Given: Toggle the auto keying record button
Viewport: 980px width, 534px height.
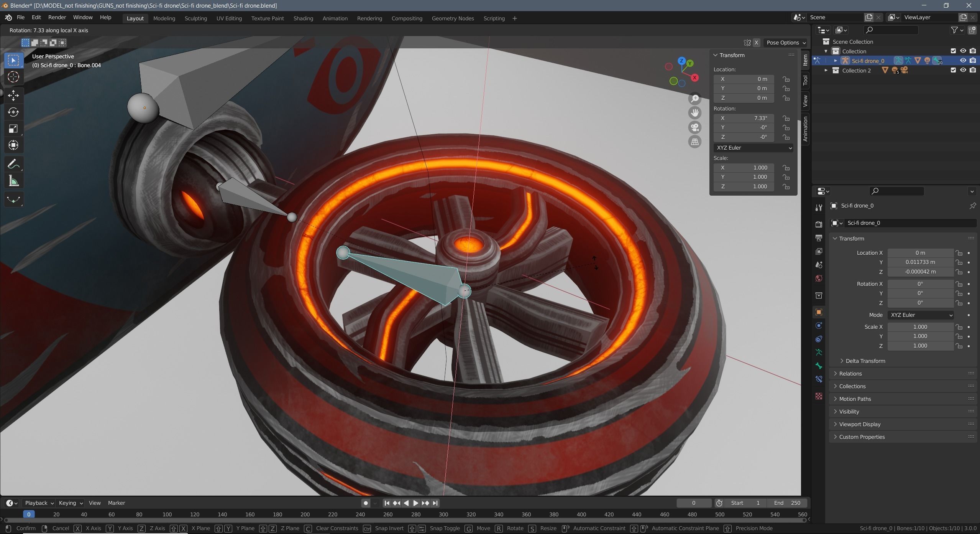Looking at the screenshot, I should (x=366, y=503).
